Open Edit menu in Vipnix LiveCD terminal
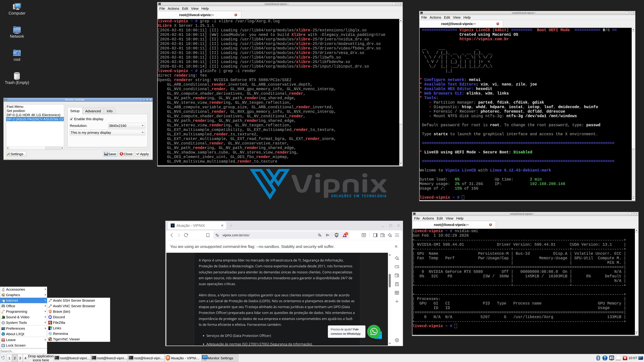This screenshot has height=362, width=644. coord(447,17)
